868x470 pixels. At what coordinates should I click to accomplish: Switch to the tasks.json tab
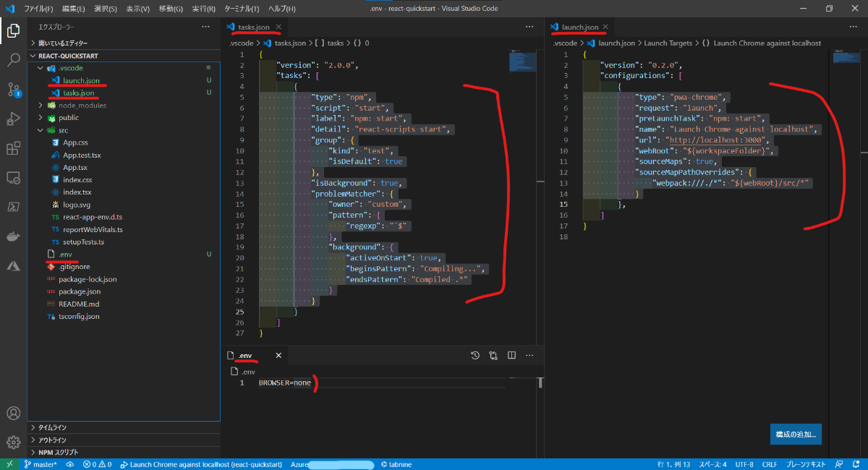pyautogui.click(x=252, y=27)
